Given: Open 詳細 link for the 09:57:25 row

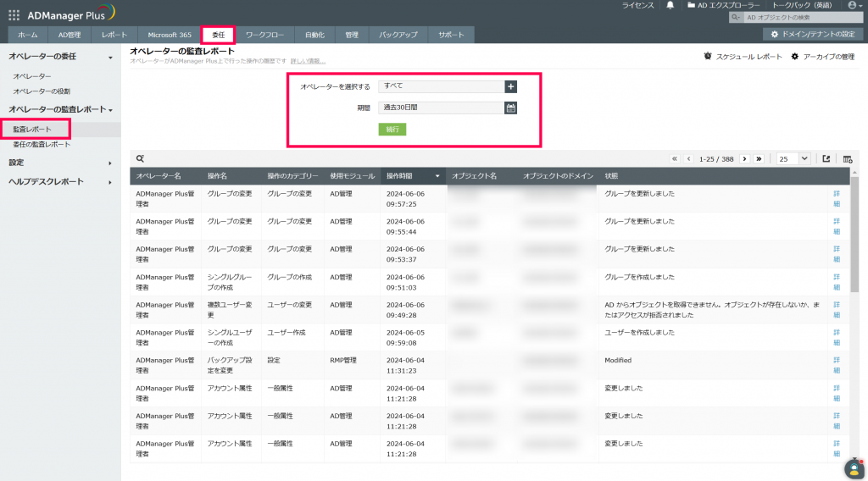Looking at the screenshot, I should [x=837, y=199].
